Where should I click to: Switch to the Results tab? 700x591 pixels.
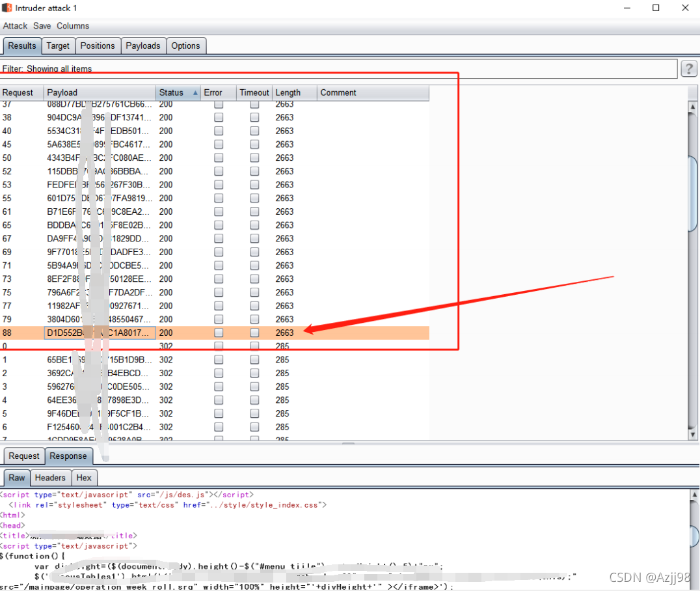coord(22,46)
